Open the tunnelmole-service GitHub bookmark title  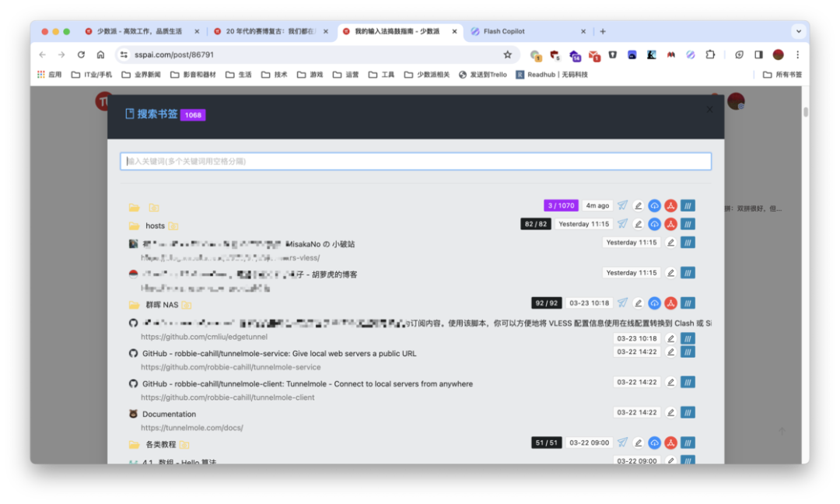coord(279,353)
